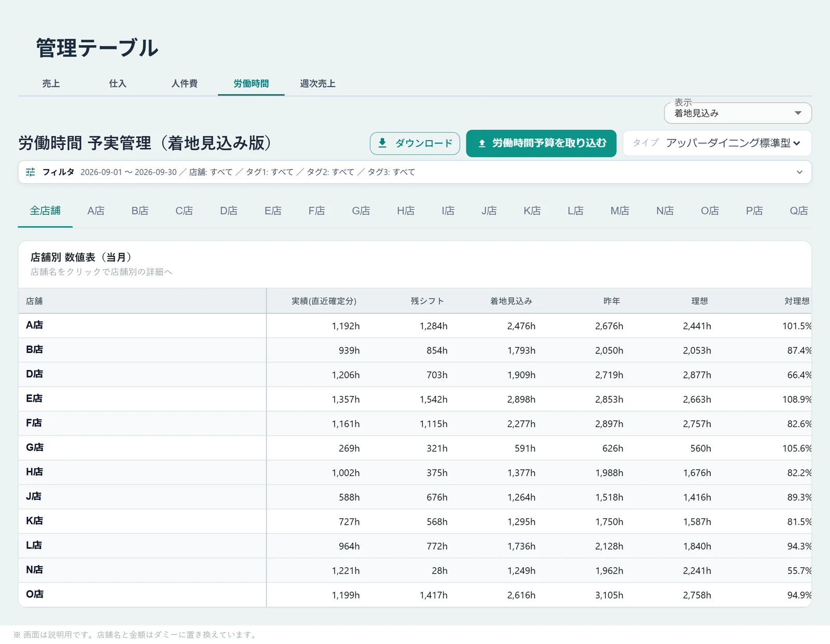Click the 昨年 column header

pyautogui.click(x=612, y=301)
